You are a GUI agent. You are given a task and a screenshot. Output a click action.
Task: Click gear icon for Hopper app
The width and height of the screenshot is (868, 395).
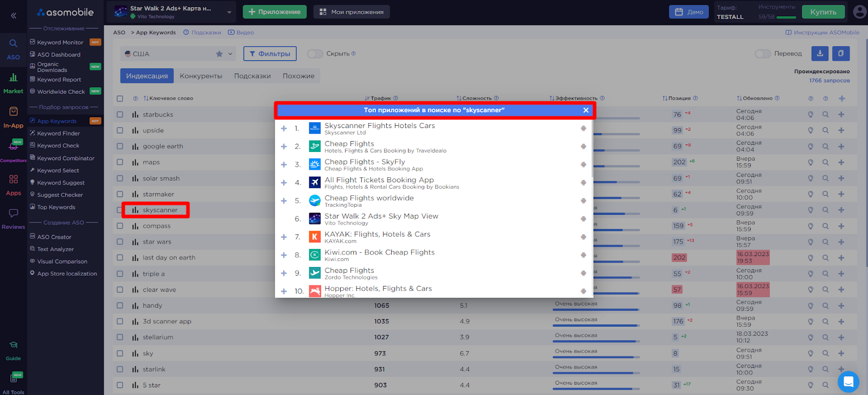click(x=583, y=291)
